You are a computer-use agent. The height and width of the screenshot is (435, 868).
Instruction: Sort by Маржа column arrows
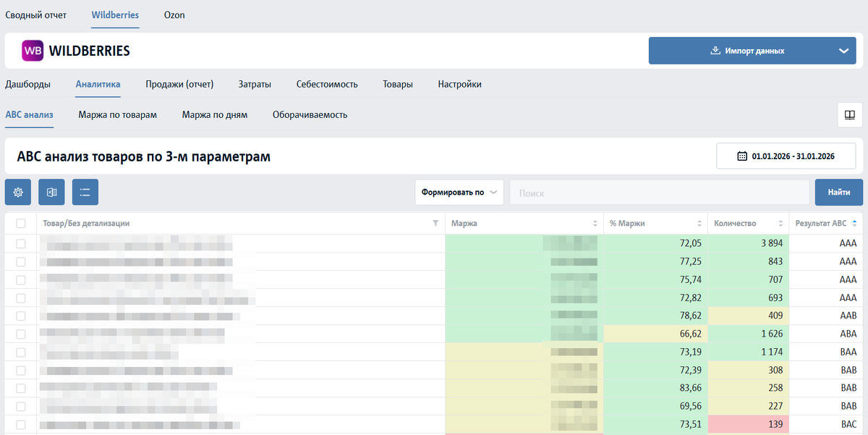tap(595, 224)
